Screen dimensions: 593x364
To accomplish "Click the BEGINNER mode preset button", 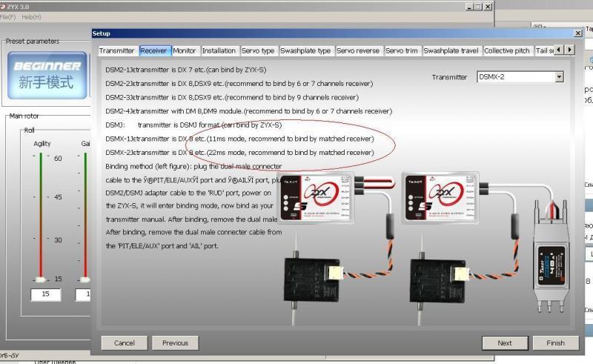I will tap(47, 76).
